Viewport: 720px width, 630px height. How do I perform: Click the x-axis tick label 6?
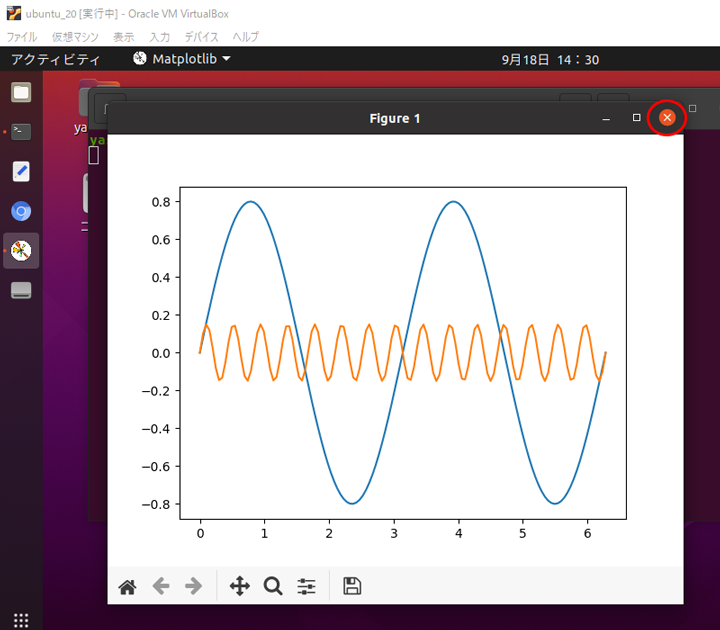click(587, 533)
